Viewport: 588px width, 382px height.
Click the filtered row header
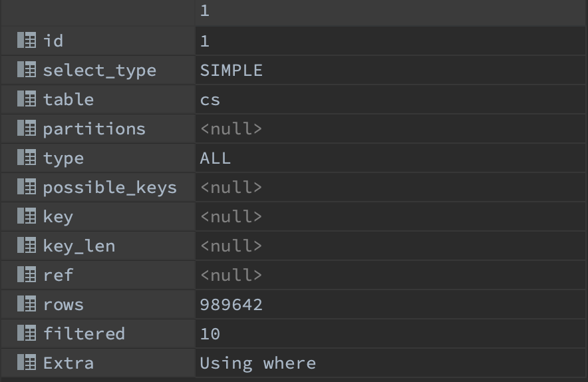click(x=84, y=333)
